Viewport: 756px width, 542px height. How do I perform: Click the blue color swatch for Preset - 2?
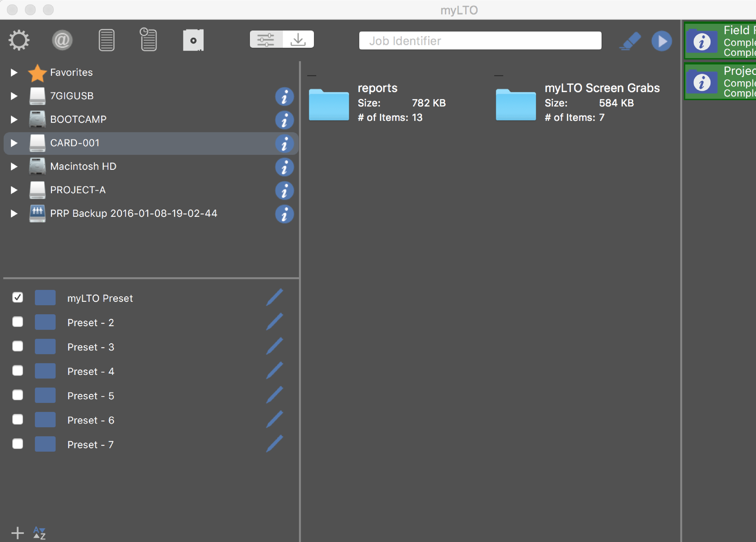click(45, 322)
